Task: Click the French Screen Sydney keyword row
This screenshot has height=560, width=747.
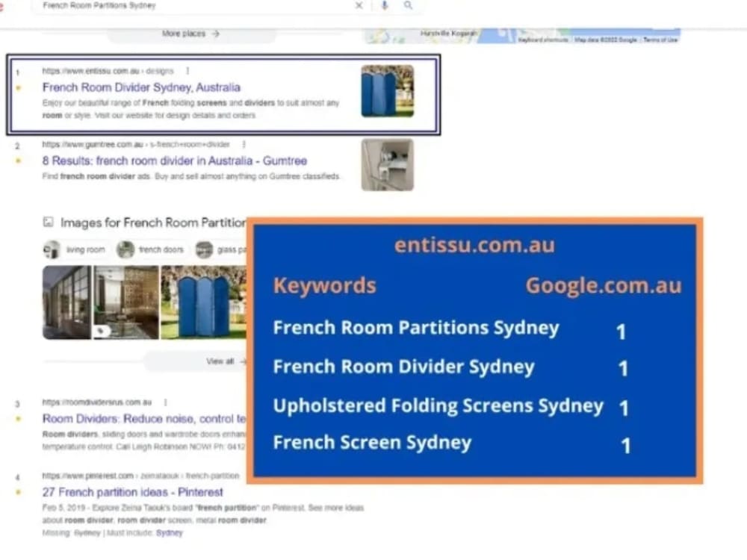Action: tap(451, 443)
